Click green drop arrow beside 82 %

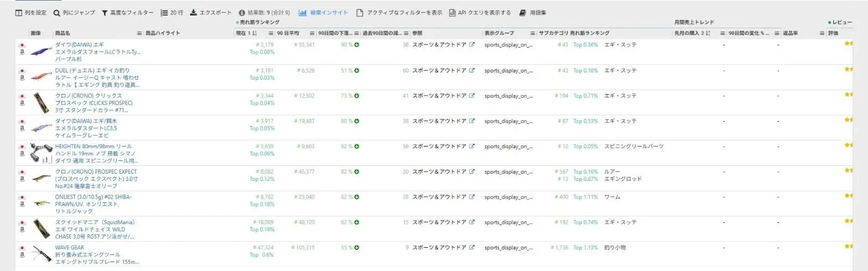click(x=357, y=171)
